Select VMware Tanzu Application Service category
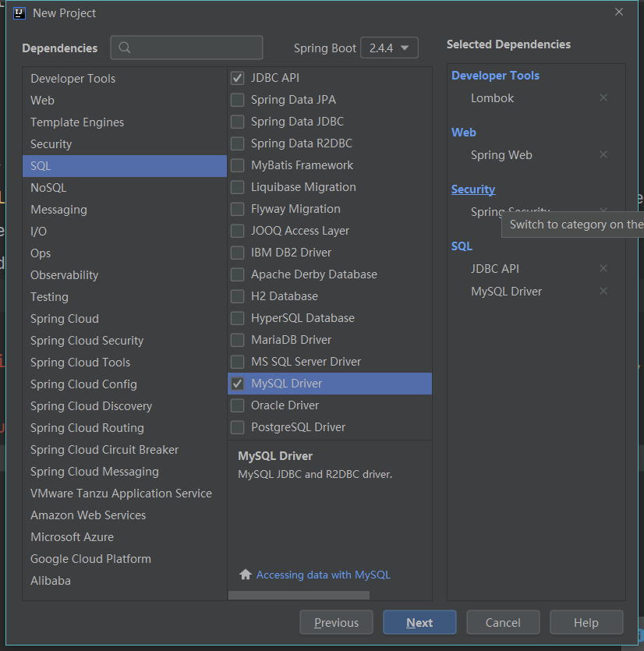This screenshot has width=644, height=651. (x=125, y=494)
